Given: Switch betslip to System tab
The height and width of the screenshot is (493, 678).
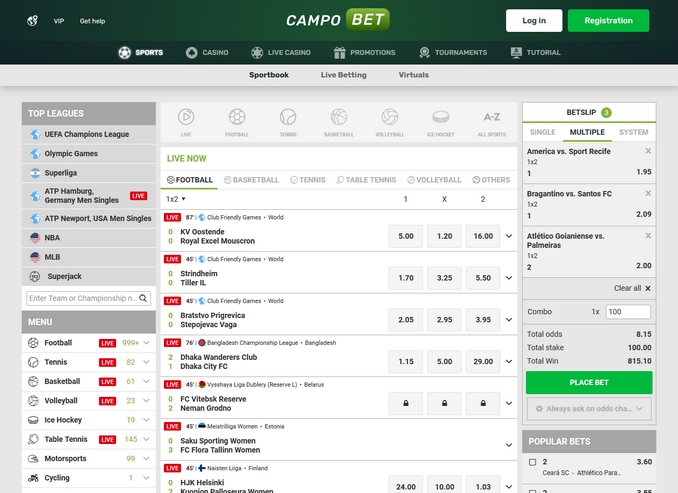Looking at the screenshot, I should tap(633, 132).
